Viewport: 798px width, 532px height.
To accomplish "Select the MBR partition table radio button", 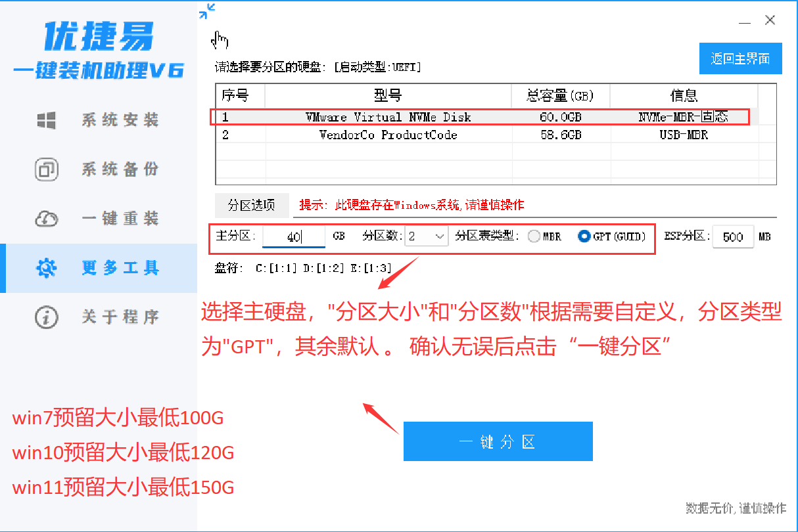I will click(544, 236).
